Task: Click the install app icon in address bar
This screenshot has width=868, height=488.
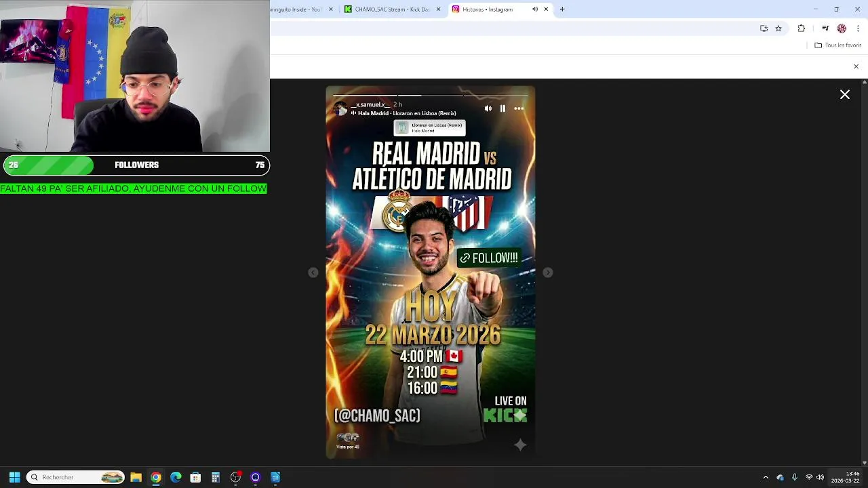Action: pos(764,28)
